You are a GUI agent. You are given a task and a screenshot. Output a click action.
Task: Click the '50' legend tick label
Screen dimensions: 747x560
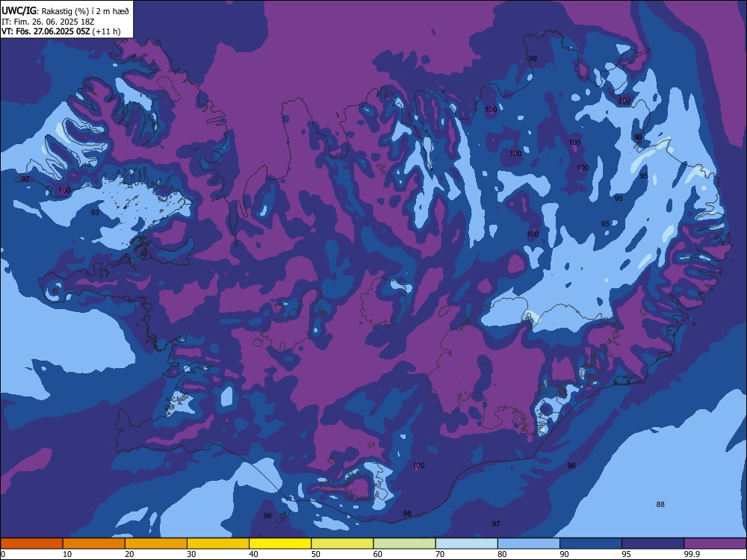pyautogui.click(x=316, y=554)
